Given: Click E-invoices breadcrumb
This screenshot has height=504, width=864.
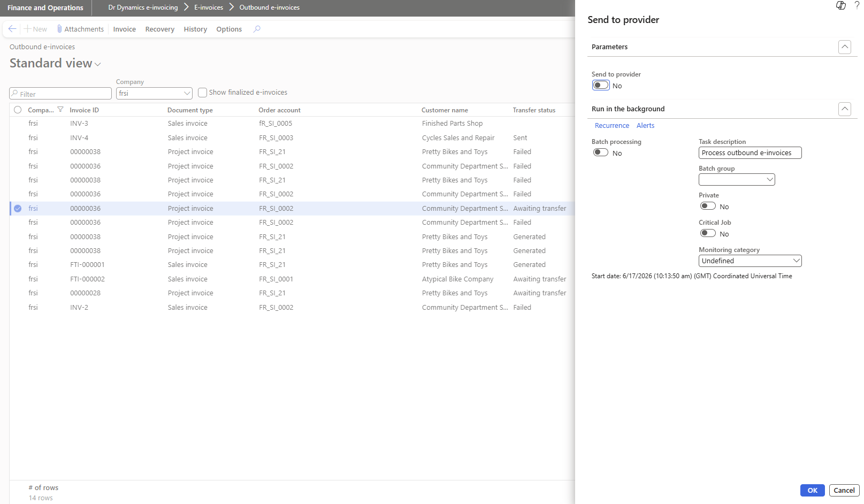Looking at the screenshot, I should 209,7.
